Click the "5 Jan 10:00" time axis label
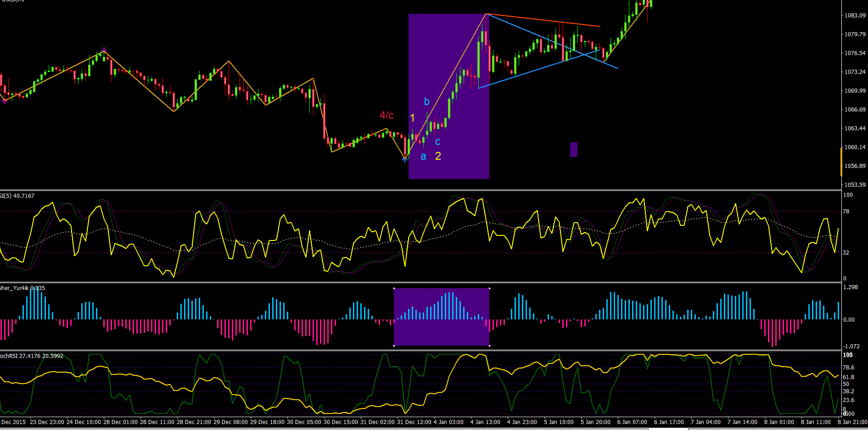 (x=559, y=422)
